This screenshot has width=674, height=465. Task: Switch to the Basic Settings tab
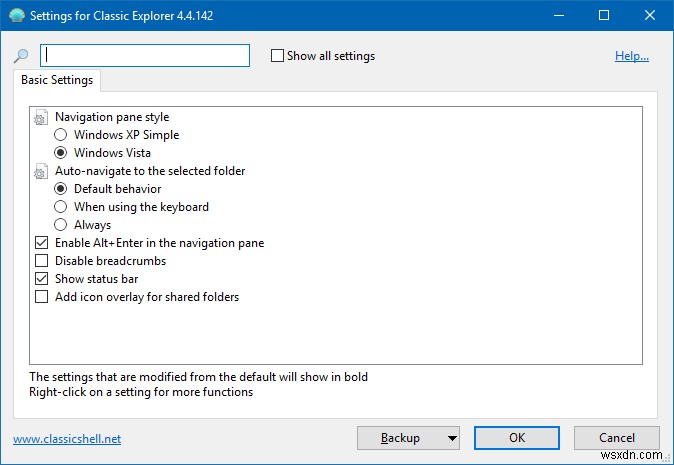point(57,80)
